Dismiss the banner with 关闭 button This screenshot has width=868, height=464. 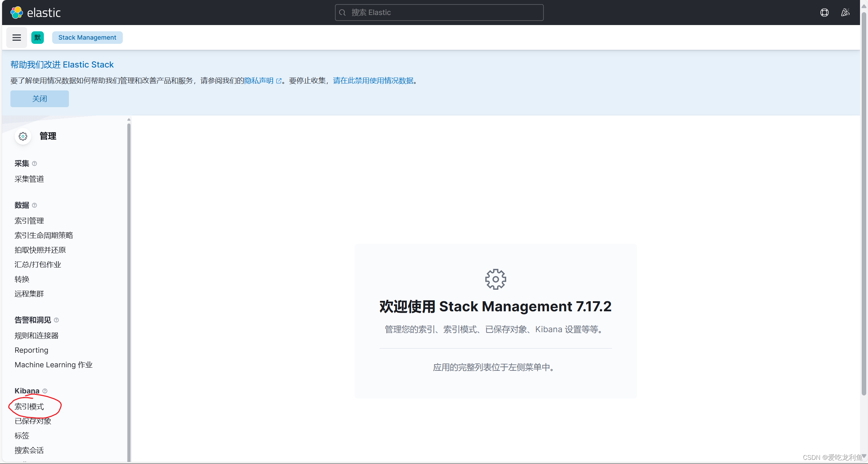tap(40, 99)
